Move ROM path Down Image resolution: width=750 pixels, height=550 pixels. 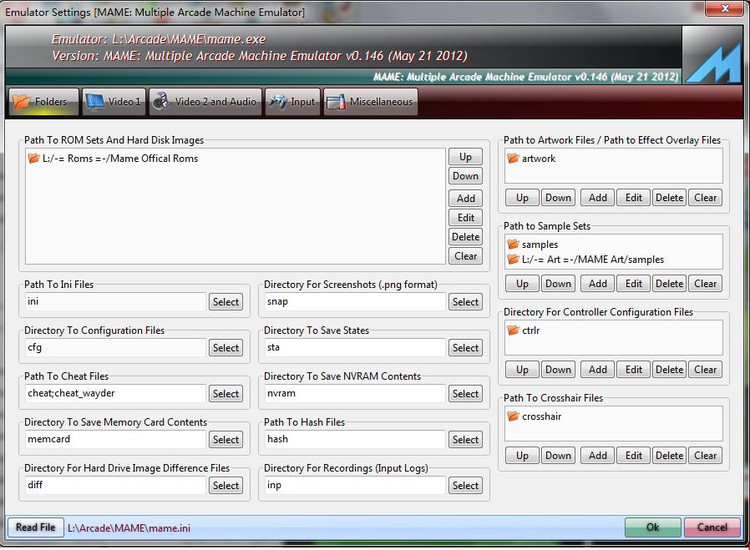[465, 176]
